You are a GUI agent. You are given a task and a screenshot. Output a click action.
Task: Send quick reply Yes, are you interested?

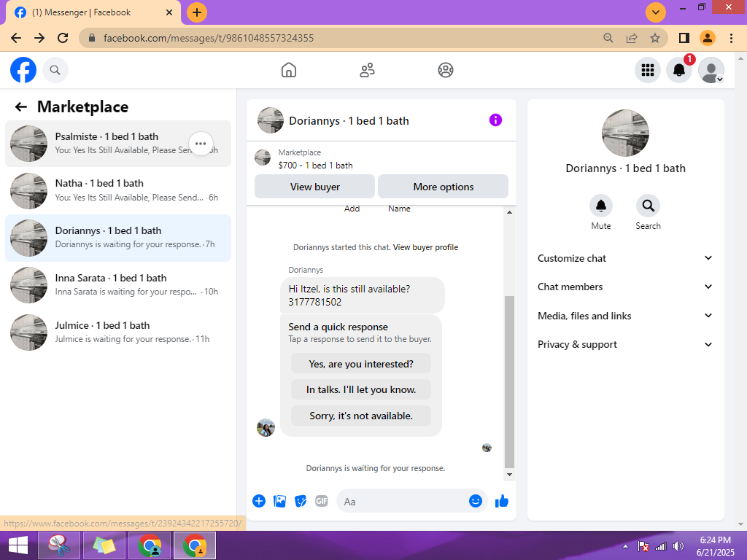pos(361,364)
